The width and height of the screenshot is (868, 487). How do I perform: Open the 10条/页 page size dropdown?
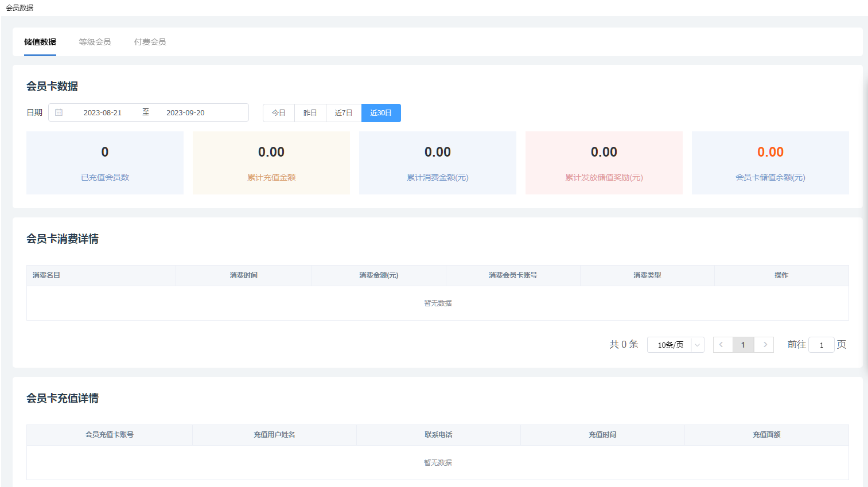point(676,345)
